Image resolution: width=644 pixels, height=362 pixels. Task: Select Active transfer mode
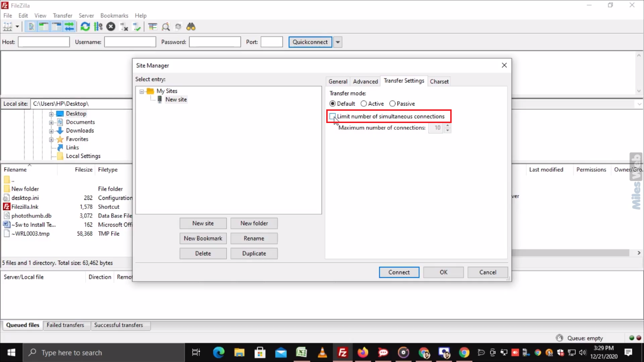point(364,104)
